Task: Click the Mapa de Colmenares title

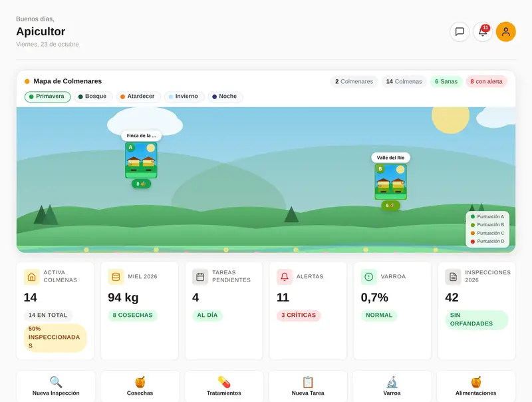Action: point(68,81)
